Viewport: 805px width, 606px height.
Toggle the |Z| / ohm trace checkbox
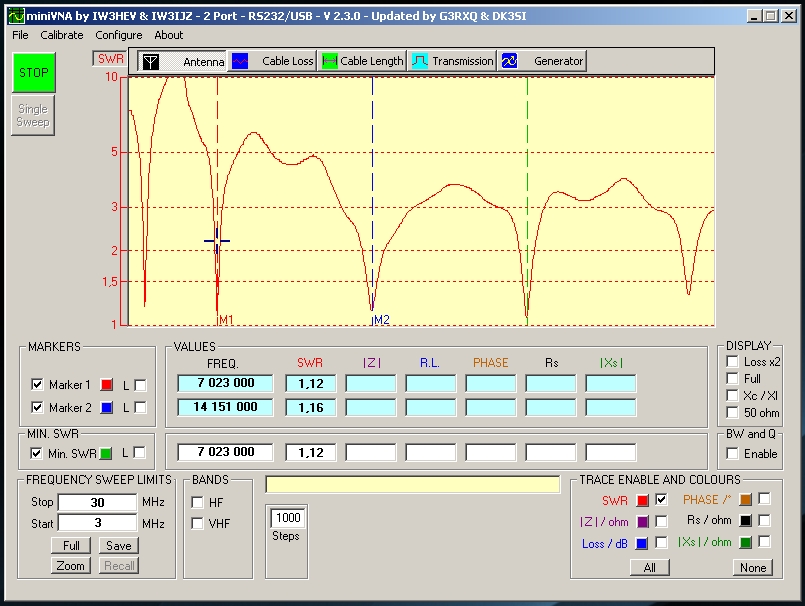coord(661,521)
